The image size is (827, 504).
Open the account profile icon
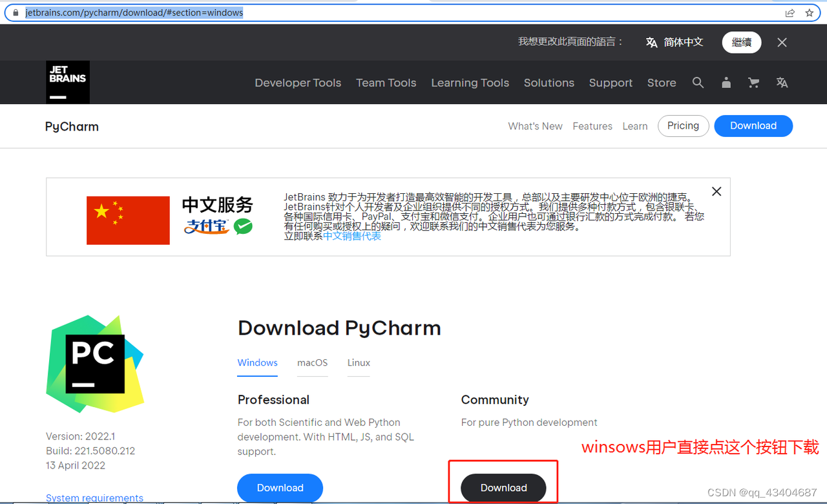pyautogui.click(x=726, y=83)
